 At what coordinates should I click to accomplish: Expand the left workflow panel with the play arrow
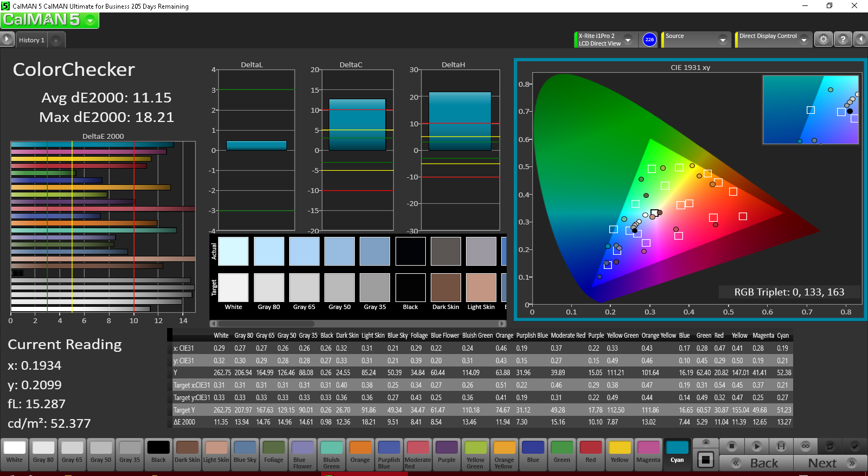click(x=7, y=39)
